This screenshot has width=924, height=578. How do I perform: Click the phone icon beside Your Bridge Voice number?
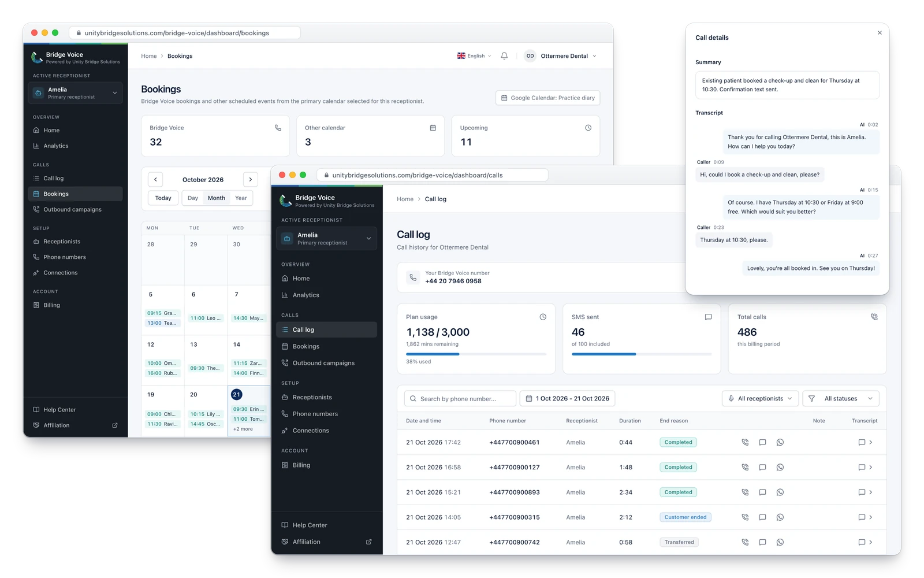click(413, 277)
